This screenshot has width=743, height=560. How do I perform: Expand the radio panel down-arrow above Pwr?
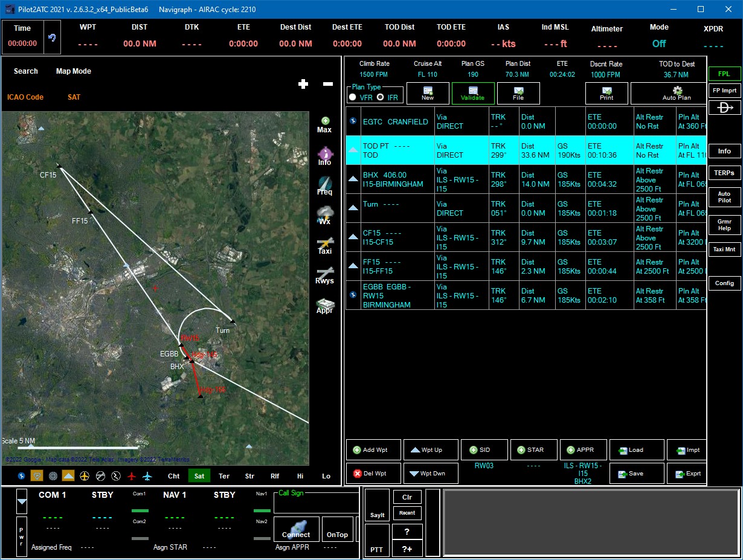22,501
